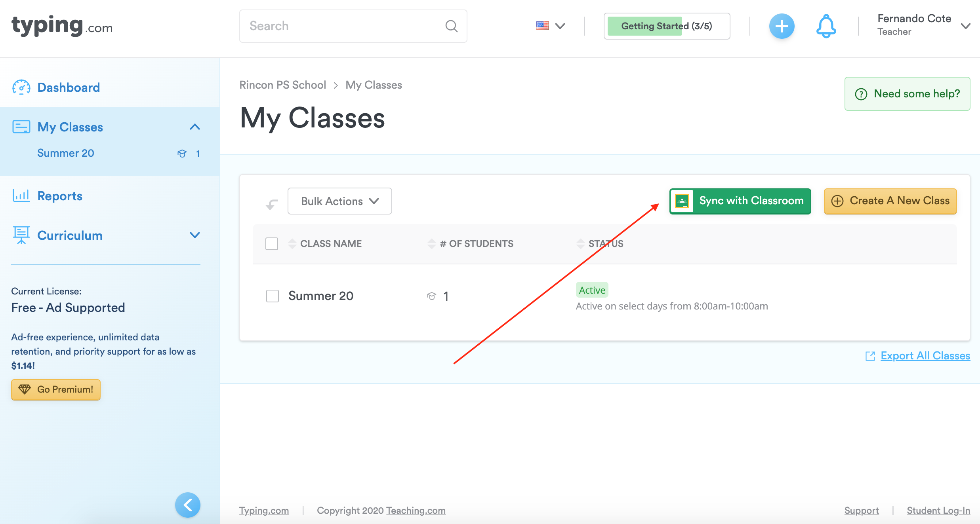980x524 pixels.
Task: Toggle sorting on the CLASS NAME column
Action: 292,243
